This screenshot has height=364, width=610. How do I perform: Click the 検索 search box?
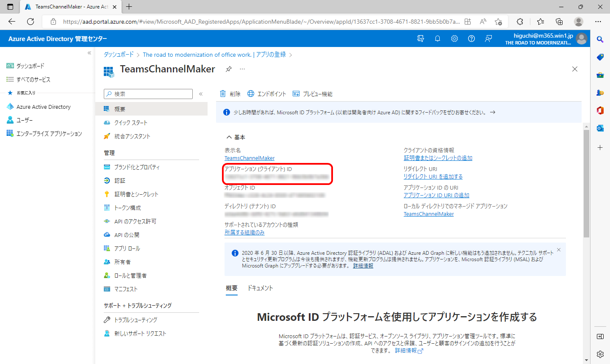(x=148, y=94)
